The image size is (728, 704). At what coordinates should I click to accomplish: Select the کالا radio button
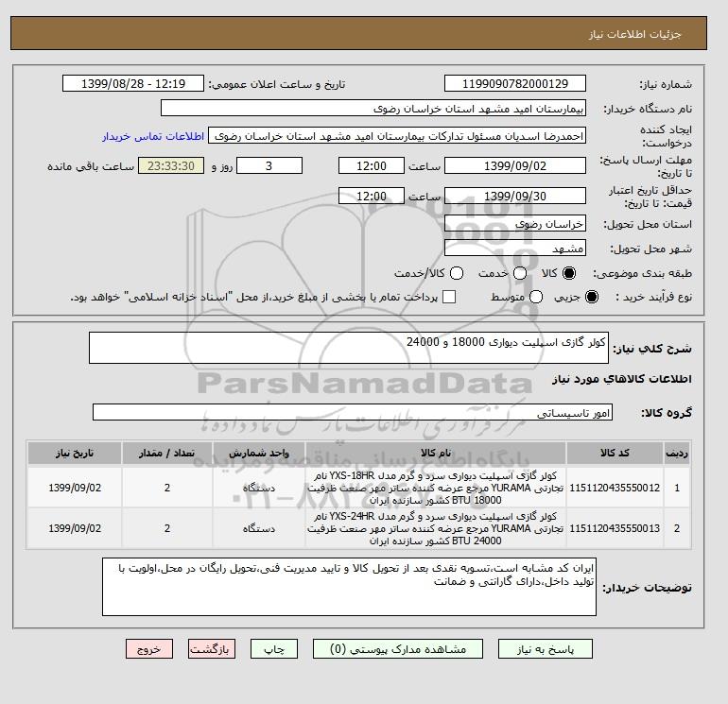click(569, 273)
